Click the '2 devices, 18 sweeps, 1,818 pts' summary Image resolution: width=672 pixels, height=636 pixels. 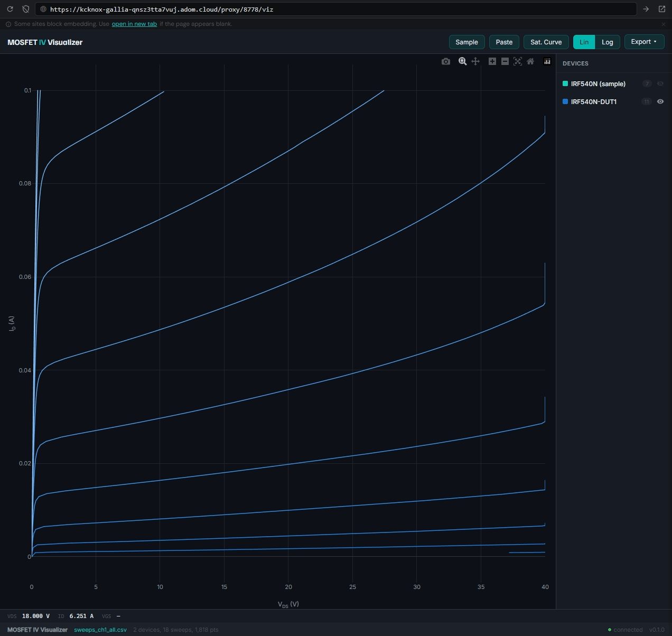176,630
